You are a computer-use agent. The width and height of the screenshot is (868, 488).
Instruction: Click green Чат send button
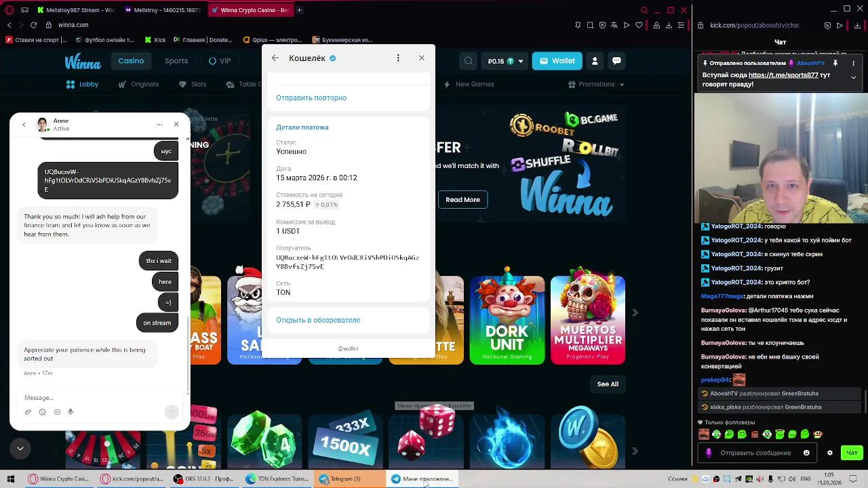coord(852,453)
